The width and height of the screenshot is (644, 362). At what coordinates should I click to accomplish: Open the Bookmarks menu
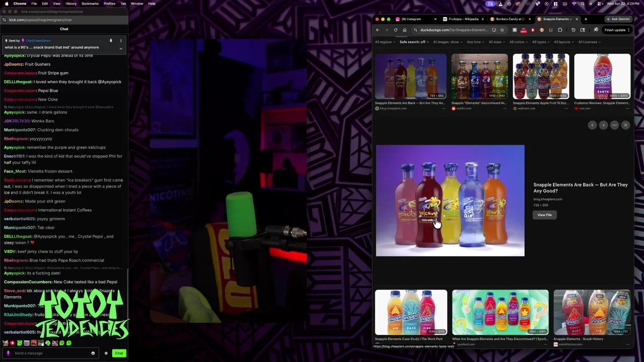90,4
